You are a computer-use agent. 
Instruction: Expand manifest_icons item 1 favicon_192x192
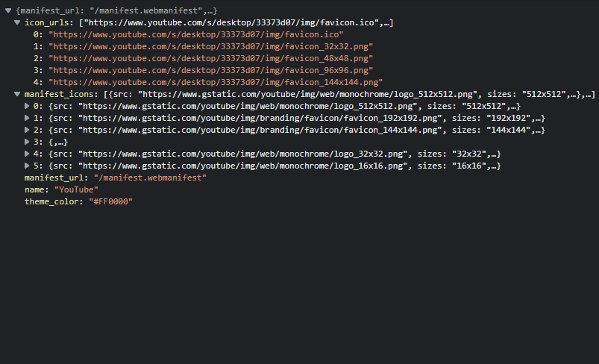[27, 118]
